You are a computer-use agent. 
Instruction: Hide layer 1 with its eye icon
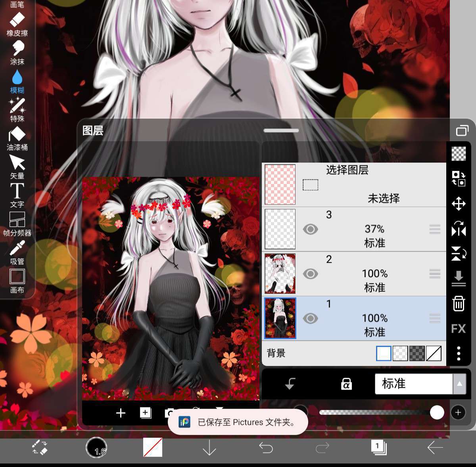tap(310, 318)
